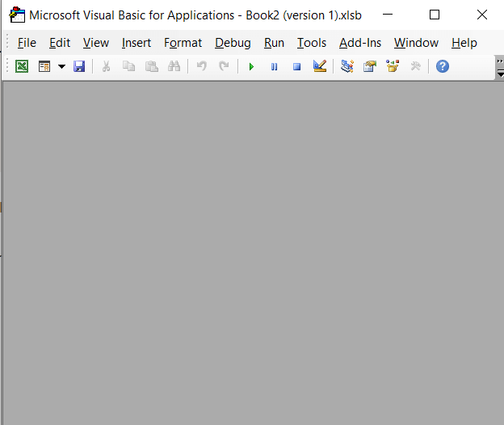
Task: Open the Tools menu
Action: pyautogui.click(x=312, y=43)
